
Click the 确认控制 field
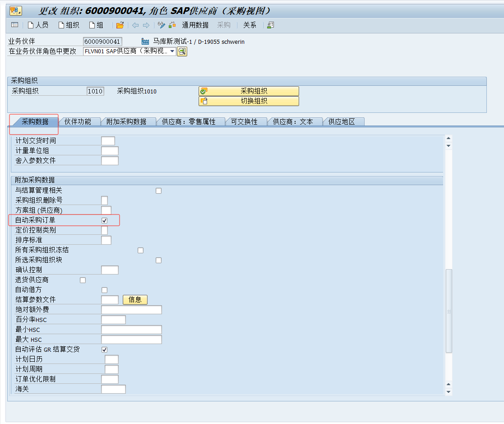[110, 270]
